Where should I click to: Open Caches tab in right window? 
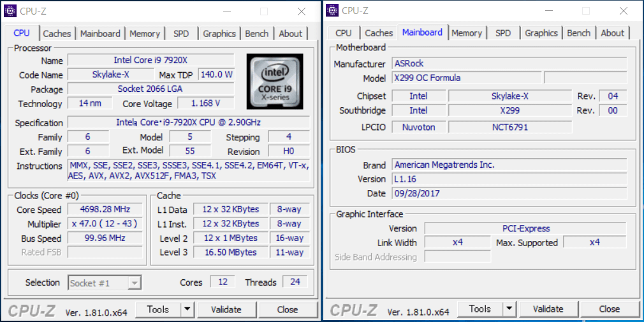(379, 33)
